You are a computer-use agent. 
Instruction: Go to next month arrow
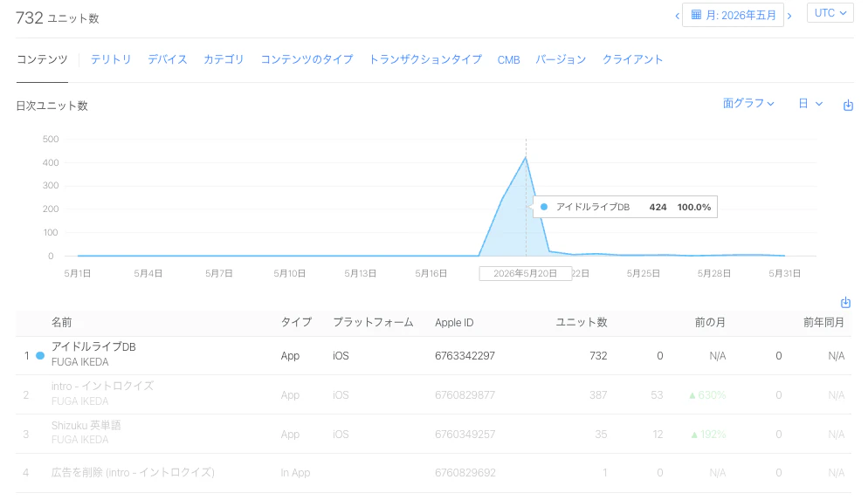point(789,16)
